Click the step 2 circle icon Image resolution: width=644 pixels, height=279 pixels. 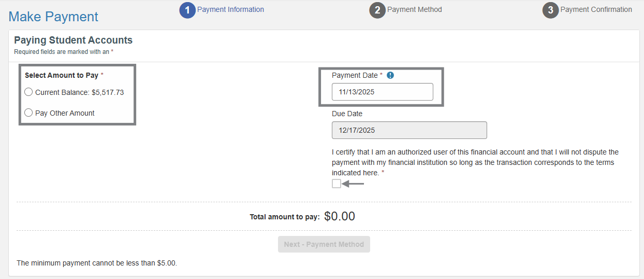377,10
